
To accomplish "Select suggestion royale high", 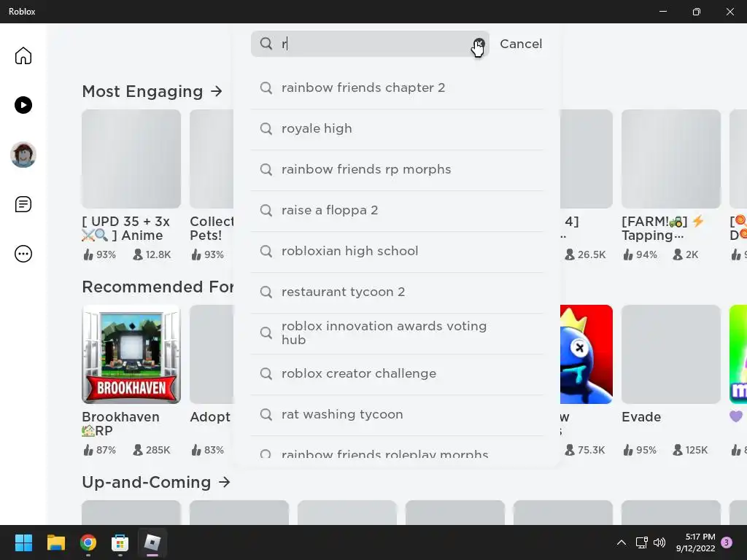I will [x=397, y=129].
